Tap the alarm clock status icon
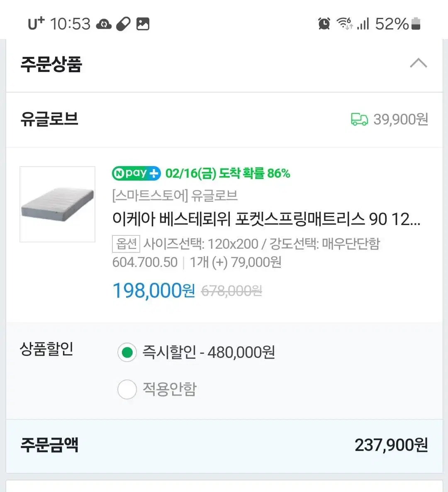Screen dimensions: 448x492 coord(324,24)
